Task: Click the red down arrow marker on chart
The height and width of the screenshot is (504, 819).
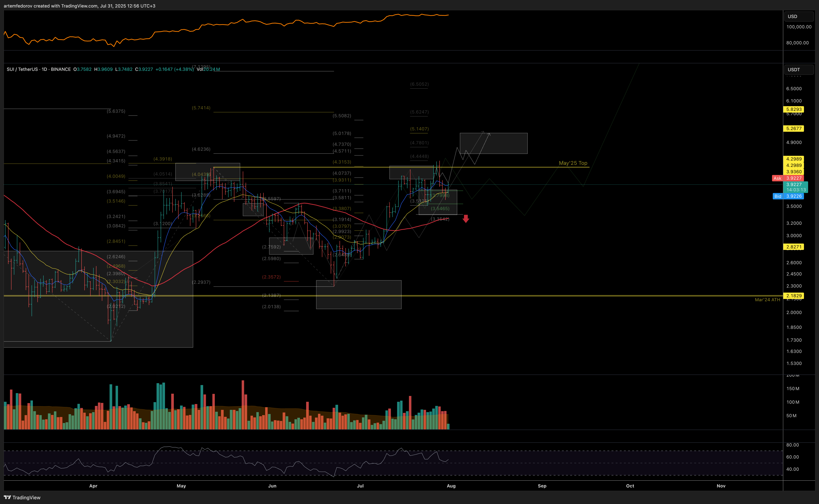Action: tap(466, 219)
